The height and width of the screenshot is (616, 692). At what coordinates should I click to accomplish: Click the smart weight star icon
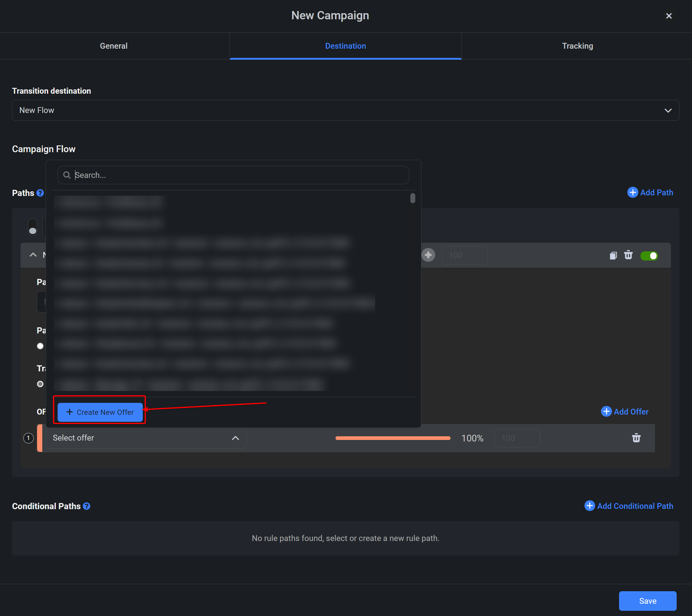428,255
